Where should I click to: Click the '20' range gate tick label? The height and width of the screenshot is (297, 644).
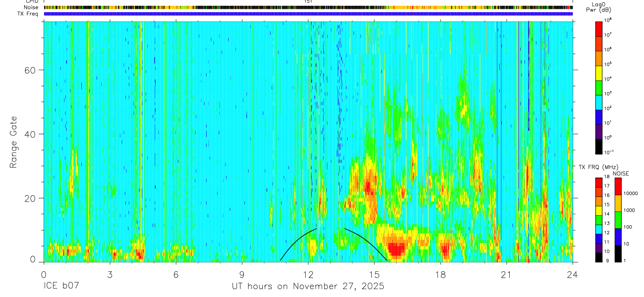click(30, 198)
